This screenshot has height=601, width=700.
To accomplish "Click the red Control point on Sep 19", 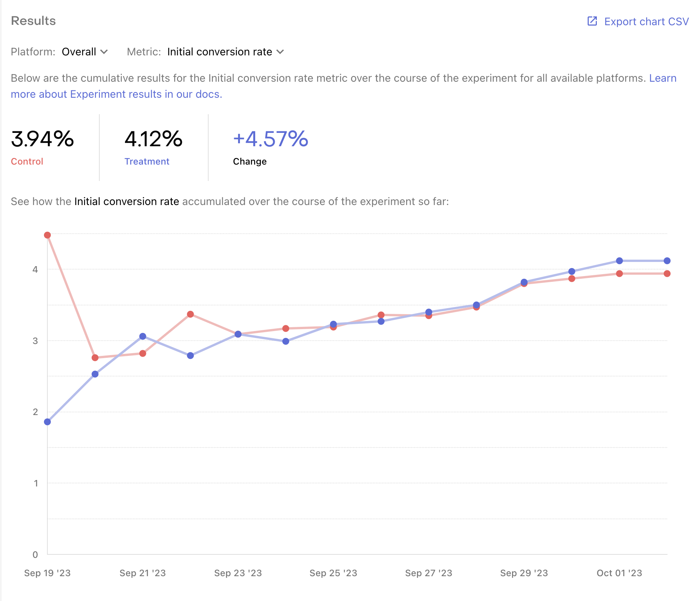I will click(47, 235).
